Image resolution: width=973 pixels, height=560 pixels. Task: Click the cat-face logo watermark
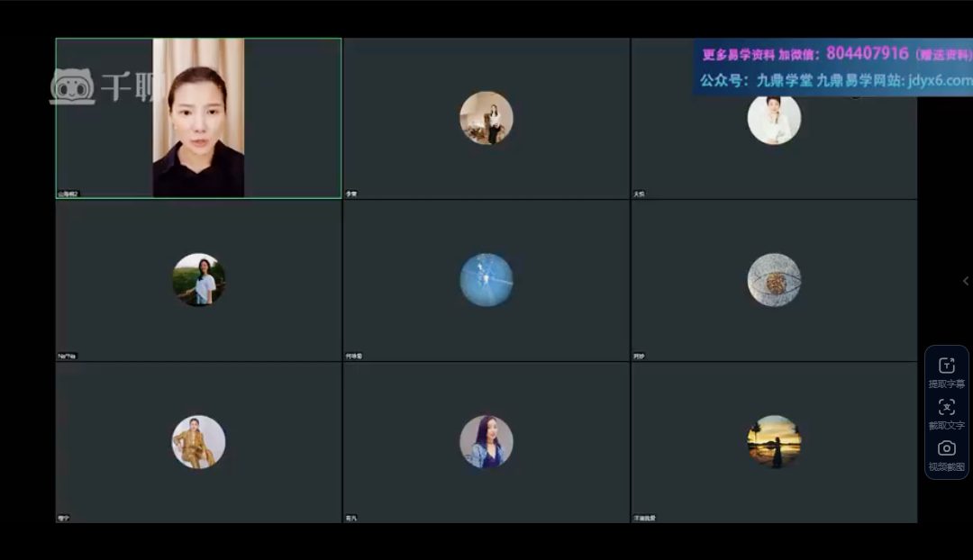pyautogui.click(x=73, y=86)
